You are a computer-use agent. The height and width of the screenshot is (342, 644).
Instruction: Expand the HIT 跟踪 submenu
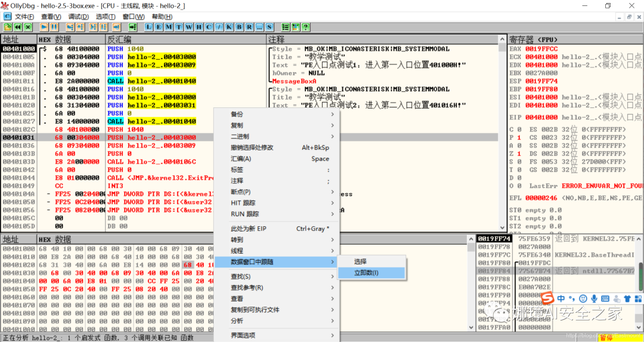[277, 203]
